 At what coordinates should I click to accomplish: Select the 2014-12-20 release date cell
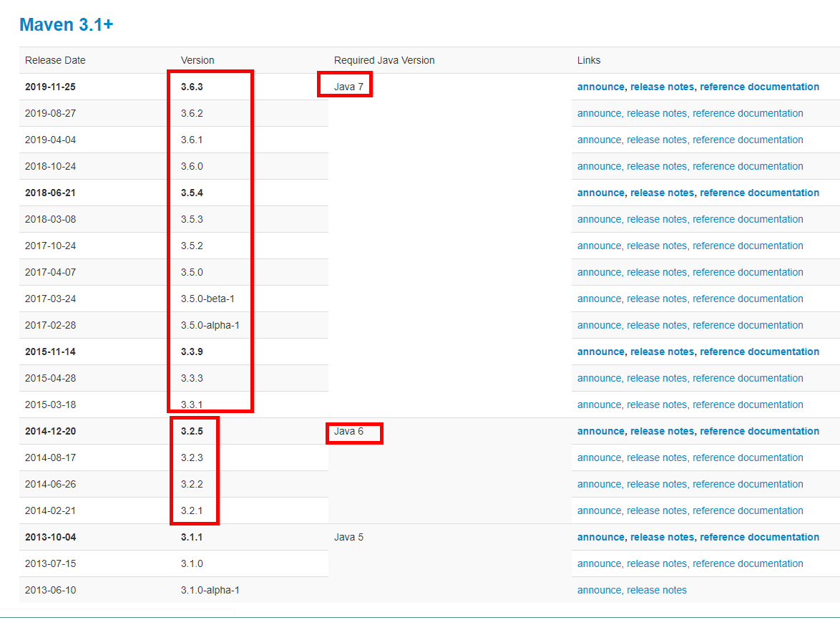pyautogui.click(x=50, y=432)
